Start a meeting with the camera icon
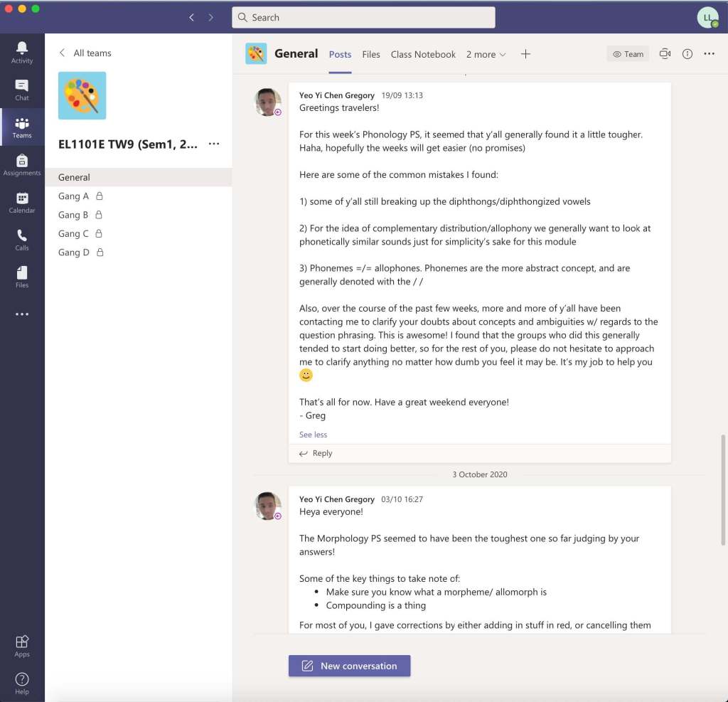This screenshot has height=702, width=728. pyautogui.click(x=664, y=53)
